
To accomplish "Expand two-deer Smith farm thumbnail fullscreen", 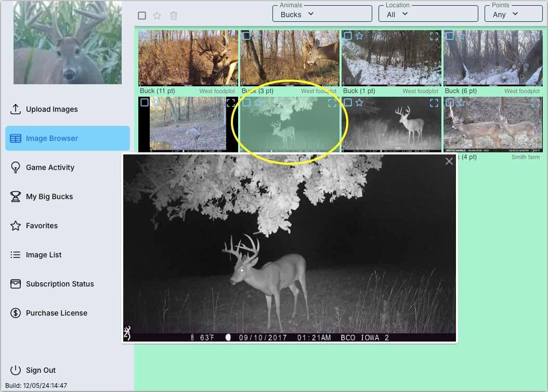I will point(536,103).
